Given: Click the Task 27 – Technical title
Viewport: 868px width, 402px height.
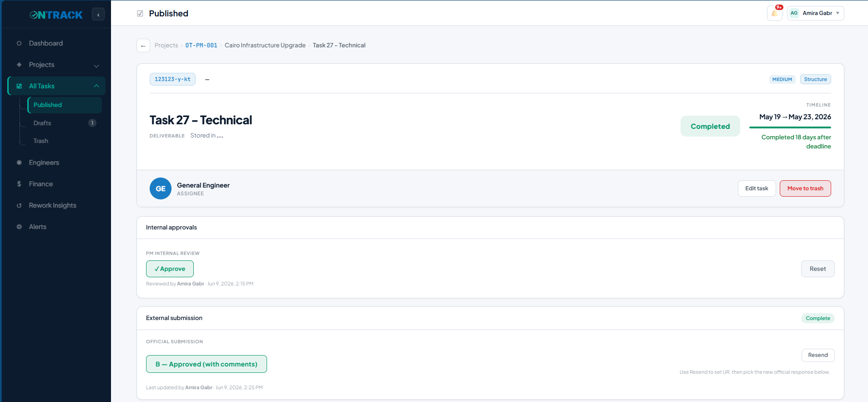Looking at the screenshot, I should click(201, 120).
